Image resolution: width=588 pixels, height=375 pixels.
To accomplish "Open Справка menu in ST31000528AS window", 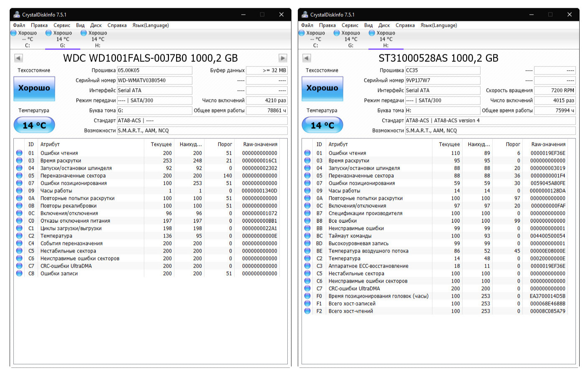I will click(405, 26).
